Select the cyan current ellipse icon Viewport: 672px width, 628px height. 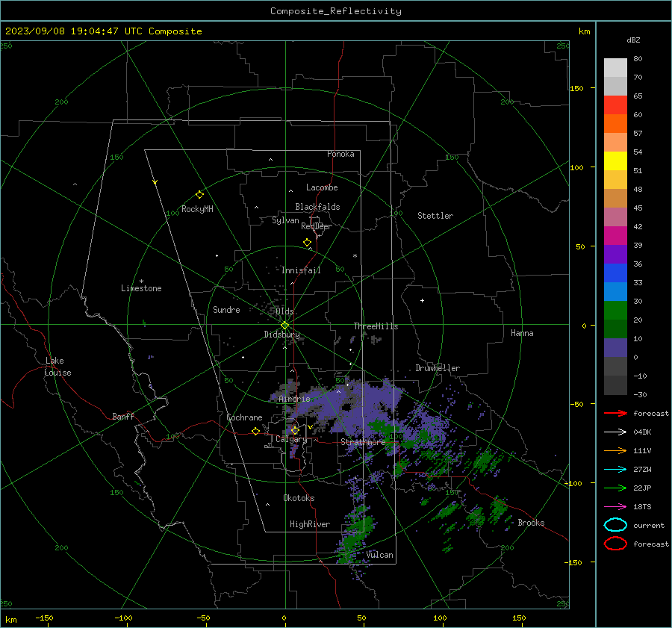615,525
